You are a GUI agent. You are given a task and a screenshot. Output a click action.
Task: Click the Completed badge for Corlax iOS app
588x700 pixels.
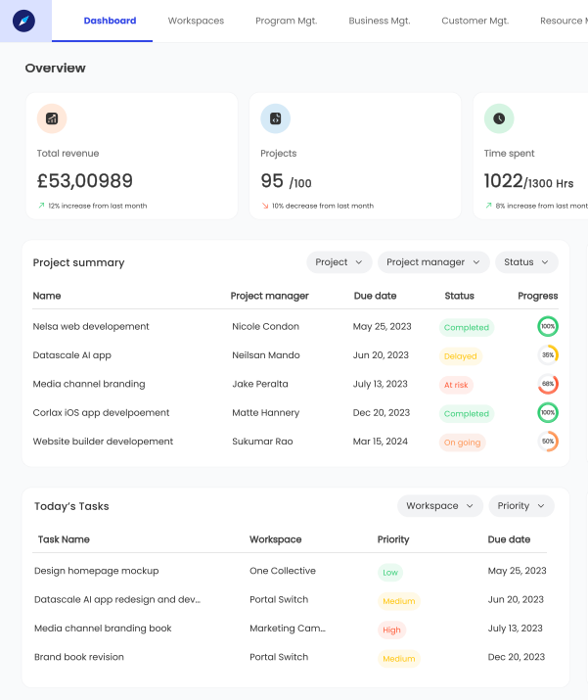click(x=467, y=413)
